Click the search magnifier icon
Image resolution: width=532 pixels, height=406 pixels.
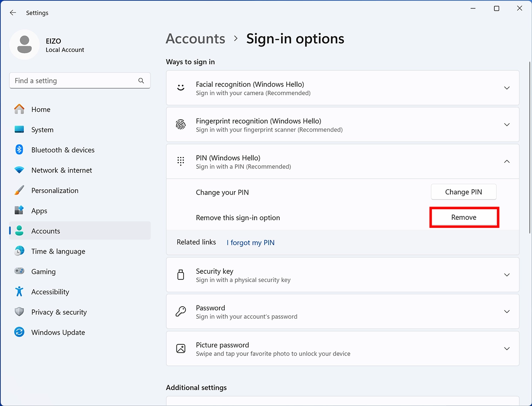(141, 81)
